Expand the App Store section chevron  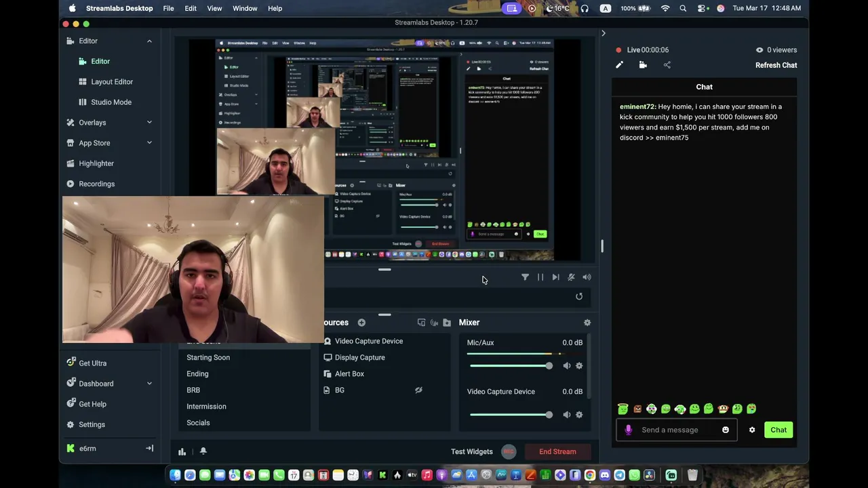coord(149,143)
